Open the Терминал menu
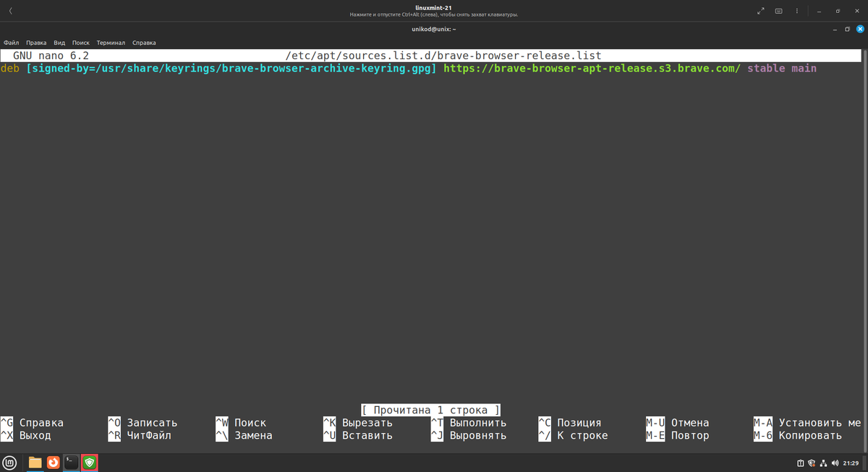The height and width of the screenshot is (472, 868). pyautogui.click(x=111, y=43)
